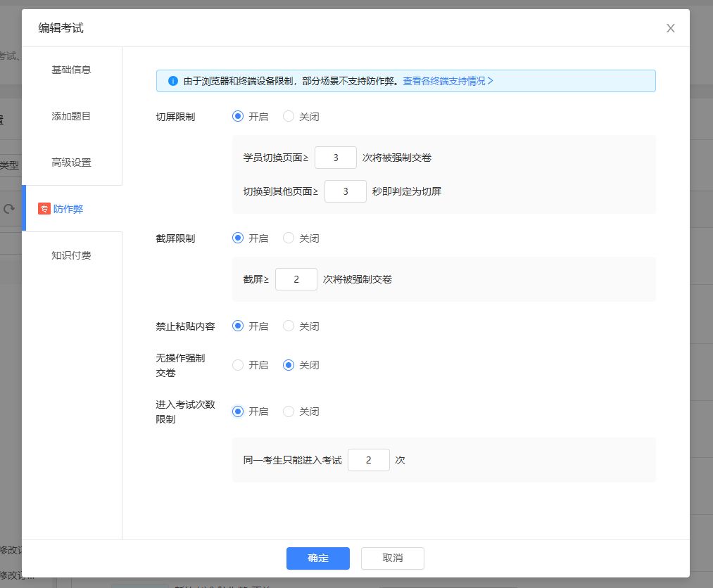Go to 知识付费 tab

71,255
